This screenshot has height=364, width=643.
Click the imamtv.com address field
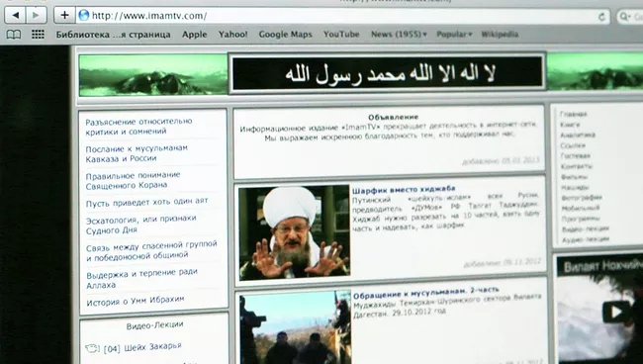click(340, 16)
